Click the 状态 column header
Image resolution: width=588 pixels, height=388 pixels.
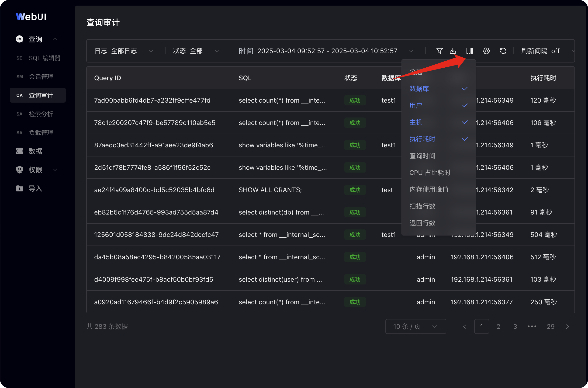point(350,78)
